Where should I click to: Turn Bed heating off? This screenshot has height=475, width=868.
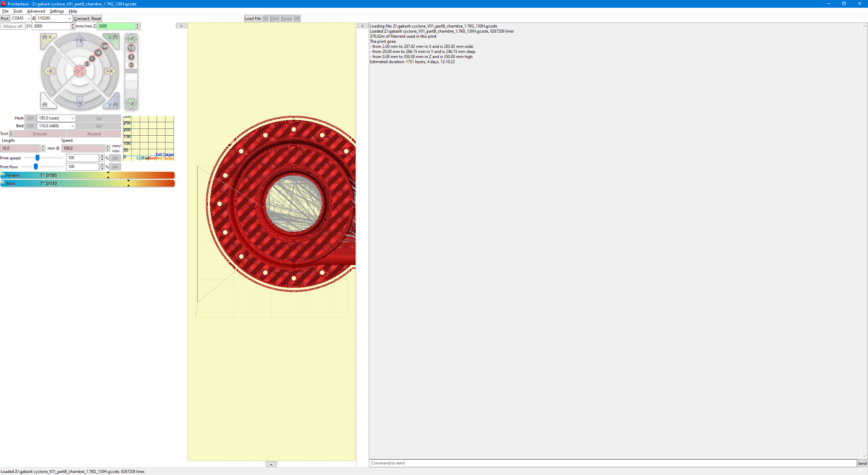[30, 126]
